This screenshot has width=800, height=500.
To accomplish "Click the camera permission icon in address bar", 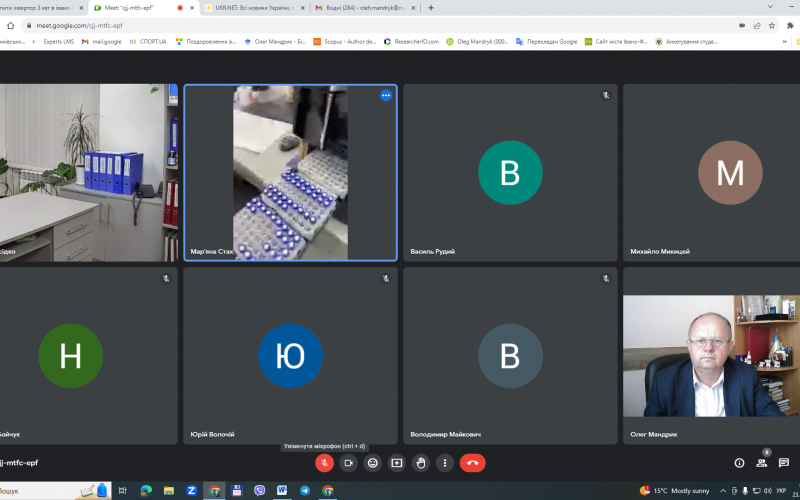I will tap(742, 26).
